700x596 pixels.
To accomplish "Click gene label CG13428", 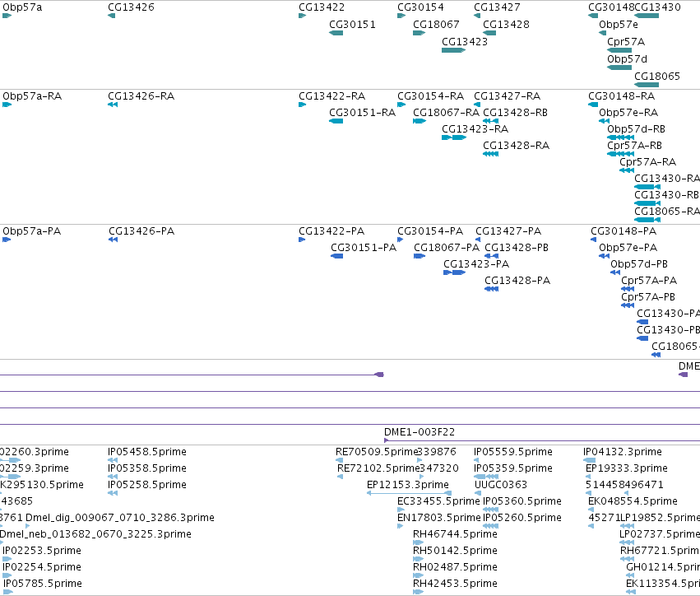I will coord(506,25).
